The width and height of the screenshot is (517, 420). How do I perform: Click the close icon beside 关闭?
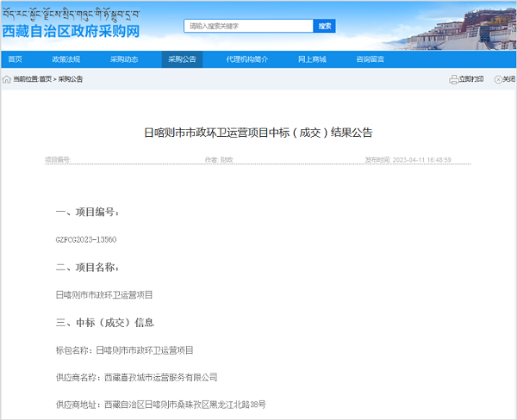(497, 79)
